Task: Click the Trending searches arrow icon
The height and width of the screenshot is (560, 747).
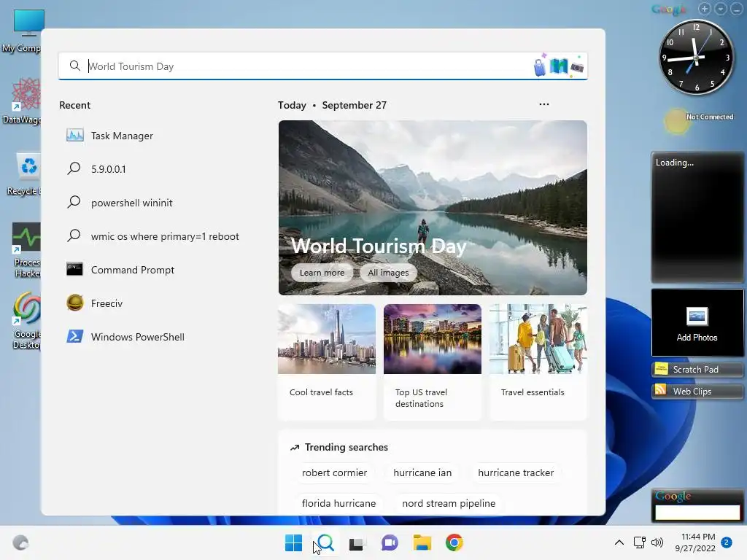Action: [295, 448]
